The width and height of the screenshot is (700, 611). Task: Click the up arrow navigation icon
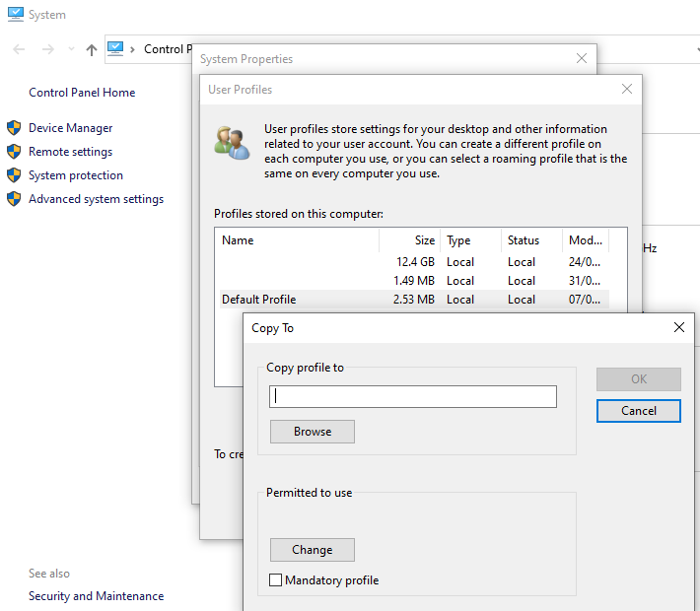(92, 49)
